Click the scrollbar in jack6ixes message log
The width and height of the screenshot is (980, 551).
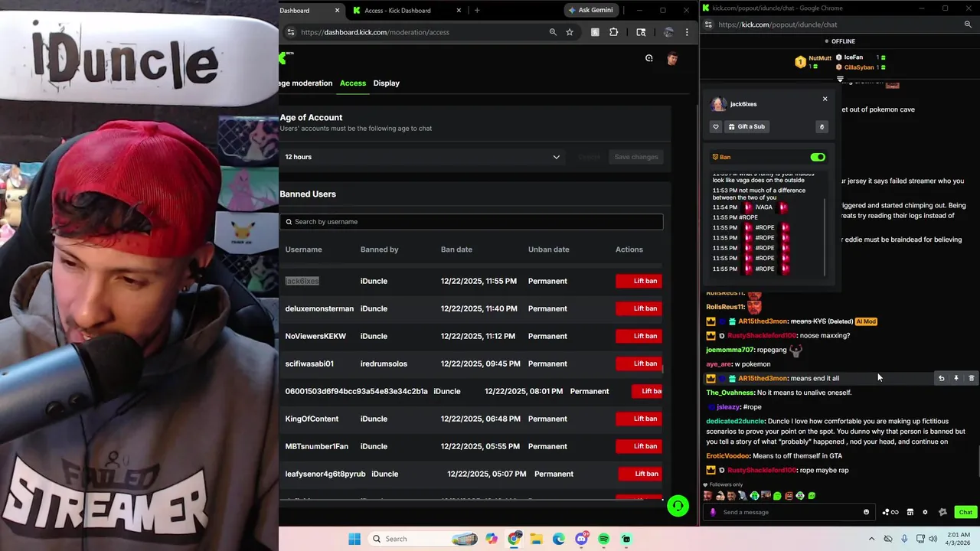click(825, 237)
